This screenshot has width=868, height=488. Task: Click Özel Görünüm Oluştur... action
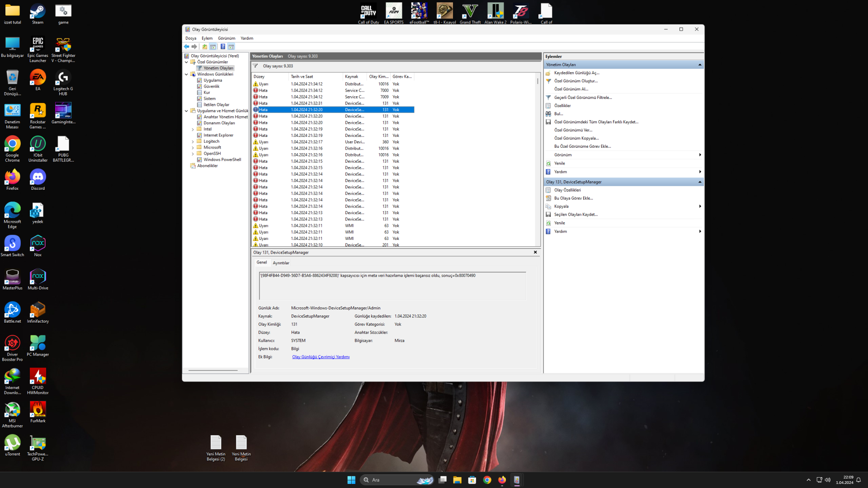pos(576,81)
